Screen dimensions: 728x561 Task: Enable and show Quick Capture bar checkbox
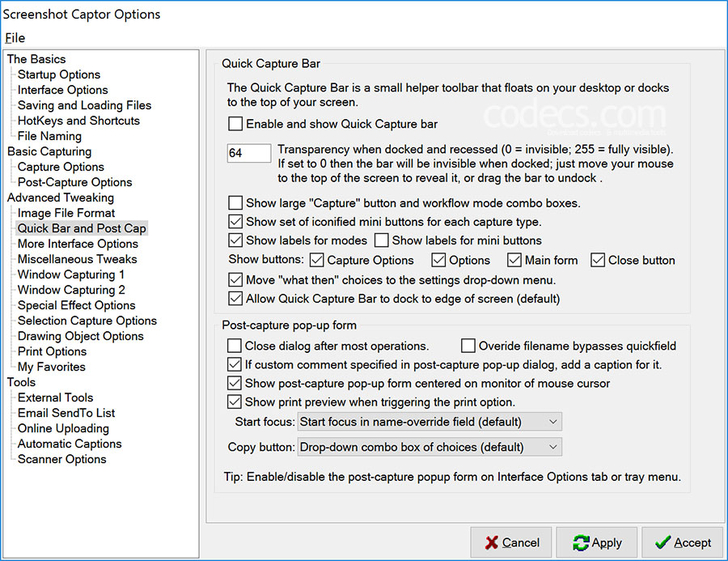(235, 124)
